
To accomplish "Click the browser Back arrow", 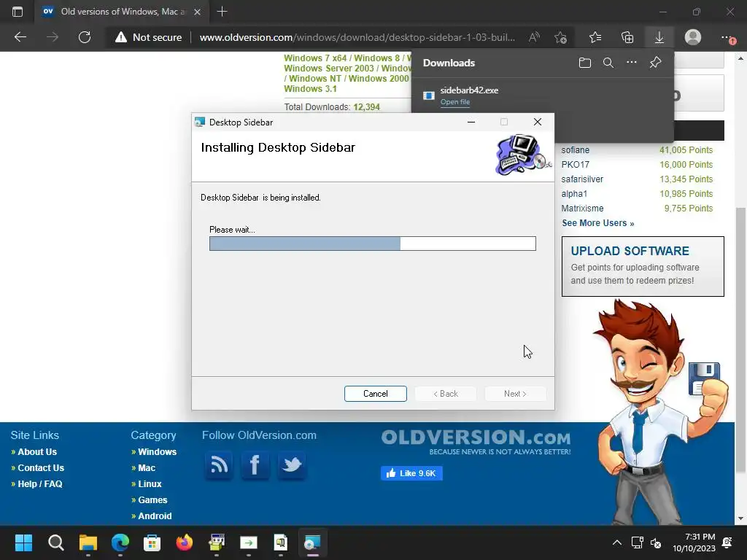I will pyautogui.click(x=20, y=37).
